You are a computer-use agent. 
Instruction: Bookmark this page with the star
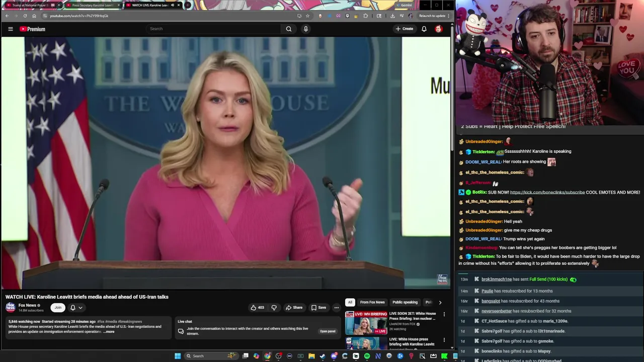tap(307, 16)
